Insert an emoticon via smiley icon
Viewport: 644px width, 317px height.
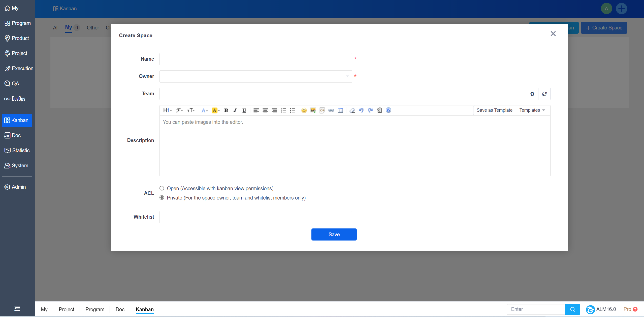304,110
